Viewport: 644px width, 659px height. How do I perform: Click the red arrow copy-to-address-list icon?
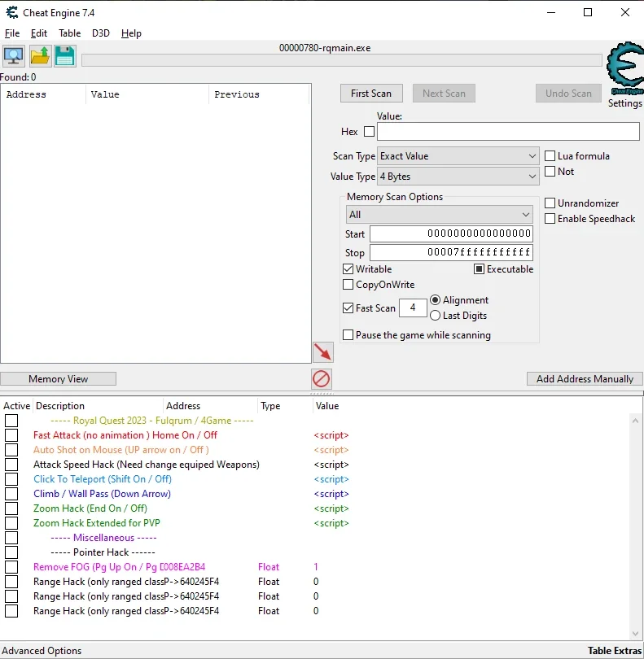pyautogui.click(x=323, y=352)
